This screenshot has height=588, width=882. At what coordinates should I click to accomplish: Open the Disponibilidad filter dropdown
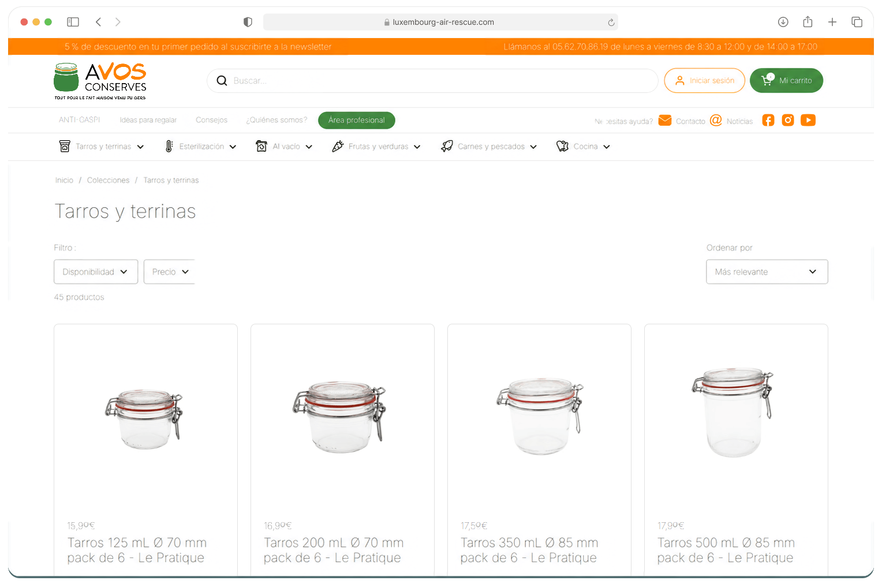(x=96, y=272)
